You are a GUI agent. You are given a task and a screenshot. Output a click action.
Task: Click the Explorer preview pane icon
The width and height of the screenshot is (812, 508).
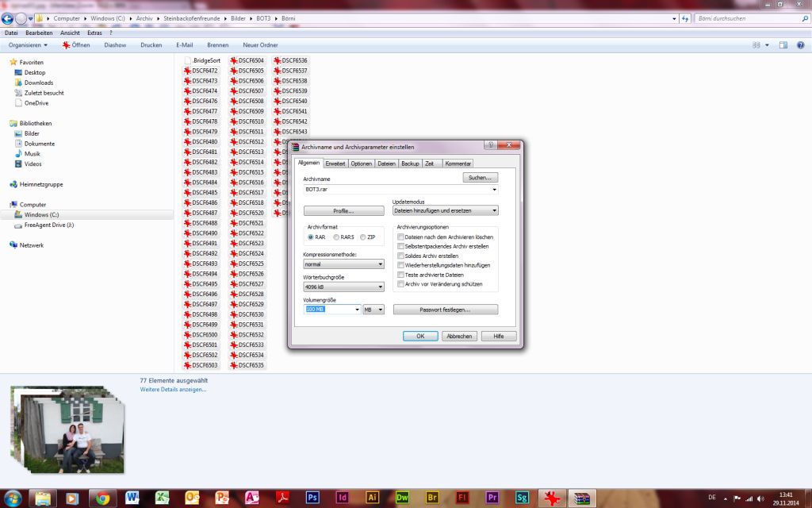point(783,44)
